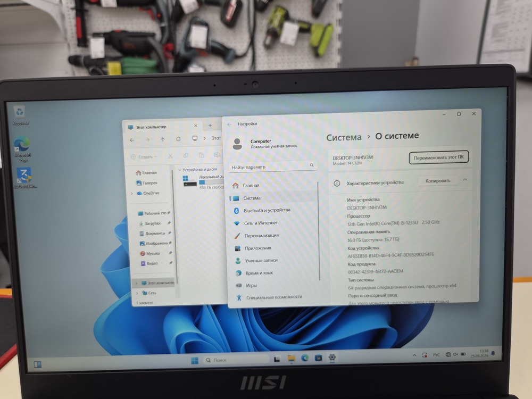The width and height of the screenshot is (532, 399).
Task: Expand the OneDrive node in Explorer
Action: (x=132, y=194)
